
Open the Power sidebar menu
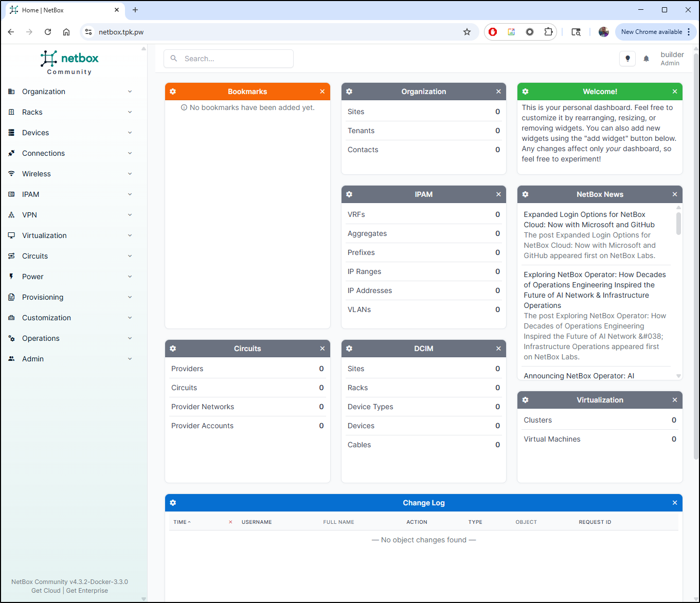(x=70, y=277)
